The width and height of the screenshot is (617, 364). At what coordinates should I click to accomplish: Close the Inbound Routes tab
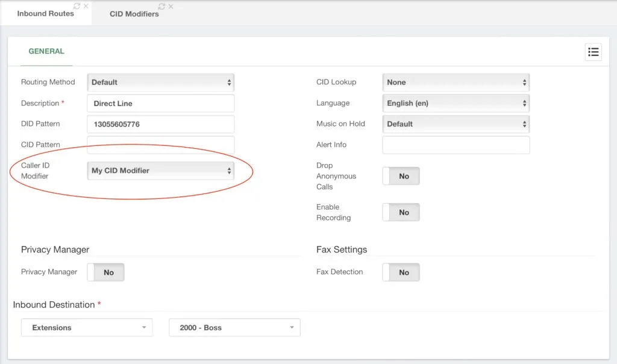[x=86, y=6]
